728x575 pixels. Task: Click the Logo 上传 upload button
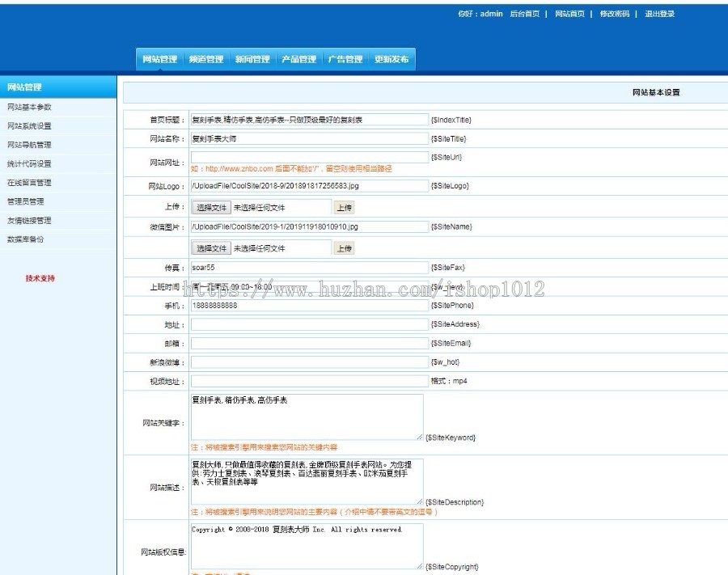345,206
